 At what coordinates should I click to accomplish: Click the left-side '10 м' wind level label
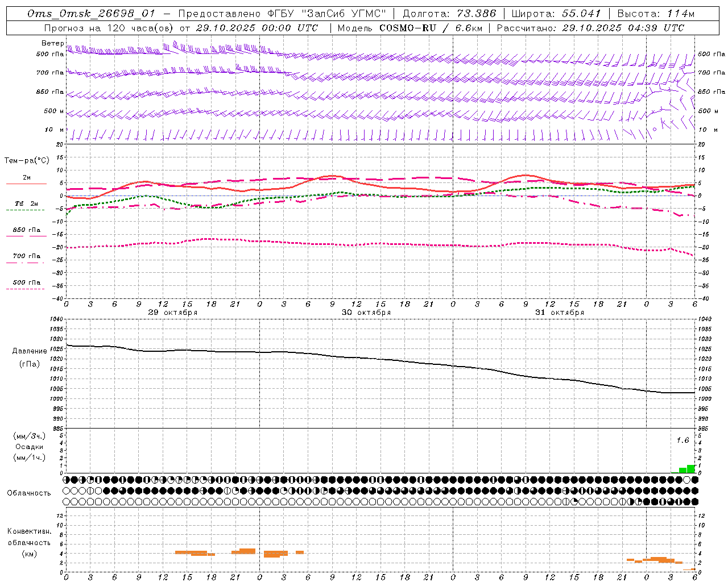pyautogui.click(x=55, y=130)
